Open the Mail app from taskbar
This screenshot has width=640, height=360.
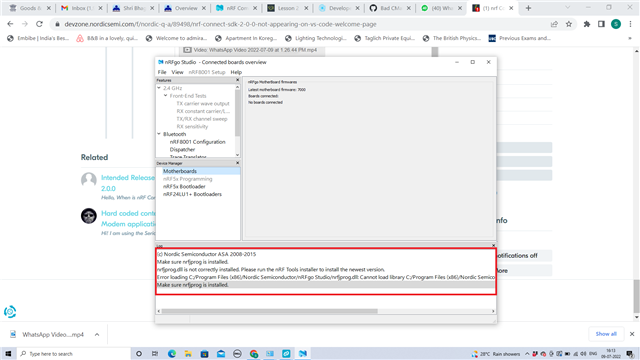click(221, 353)
